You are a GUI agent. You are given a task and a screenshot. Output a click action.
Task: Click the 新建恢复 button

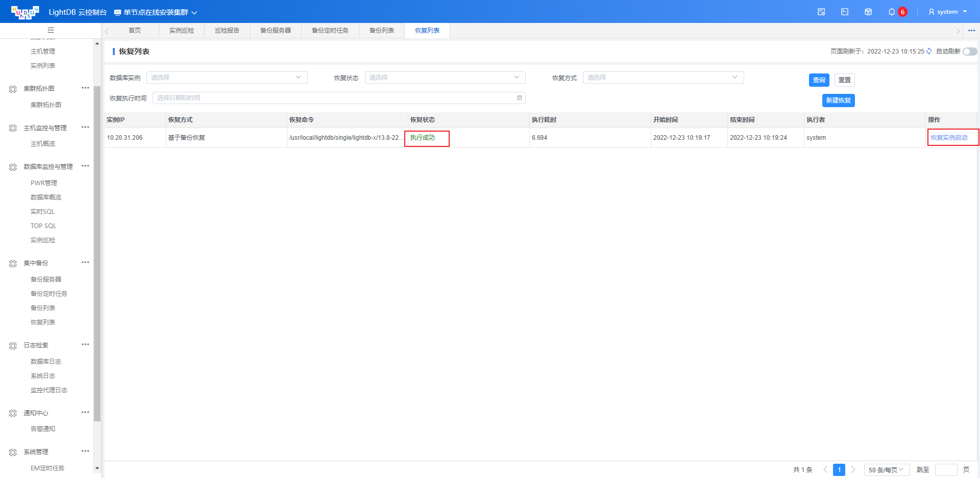coord(838,100)
